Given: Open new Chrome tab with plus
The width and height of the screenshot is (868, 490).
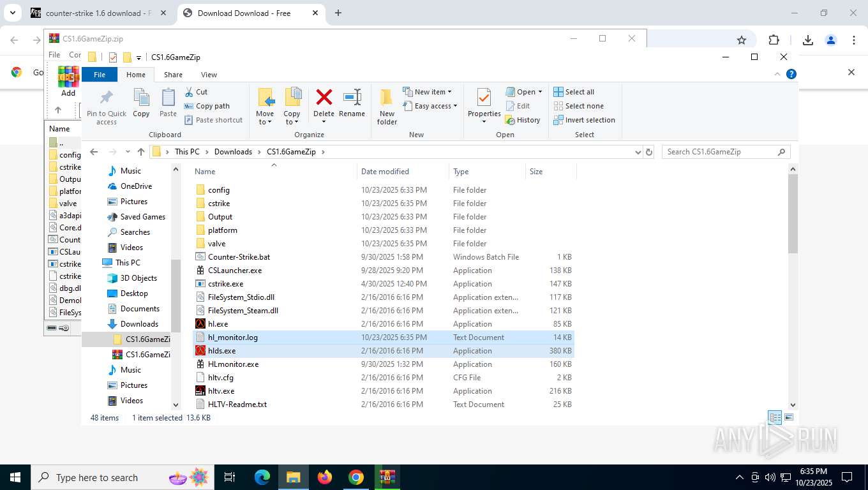Looking at the screenshot, I should [x=338, y=13].
